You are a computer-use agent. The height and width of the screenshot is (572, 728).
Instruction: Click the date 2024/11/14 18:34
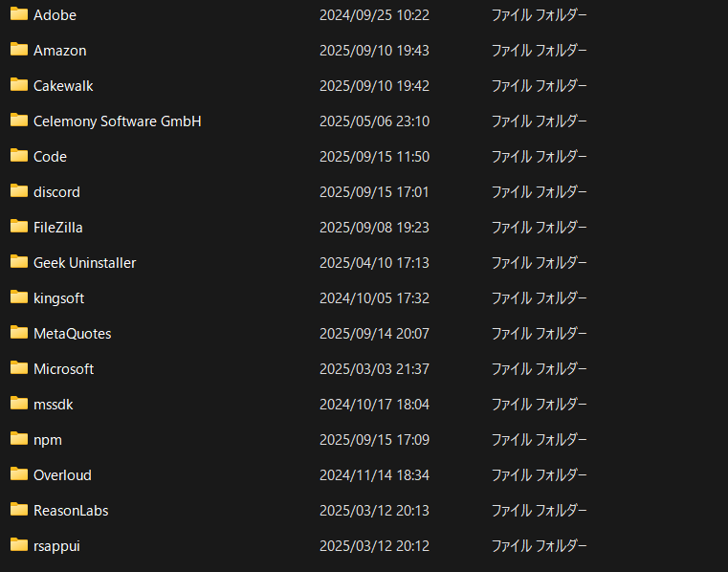pyautogui.click(x=374, y=475)
